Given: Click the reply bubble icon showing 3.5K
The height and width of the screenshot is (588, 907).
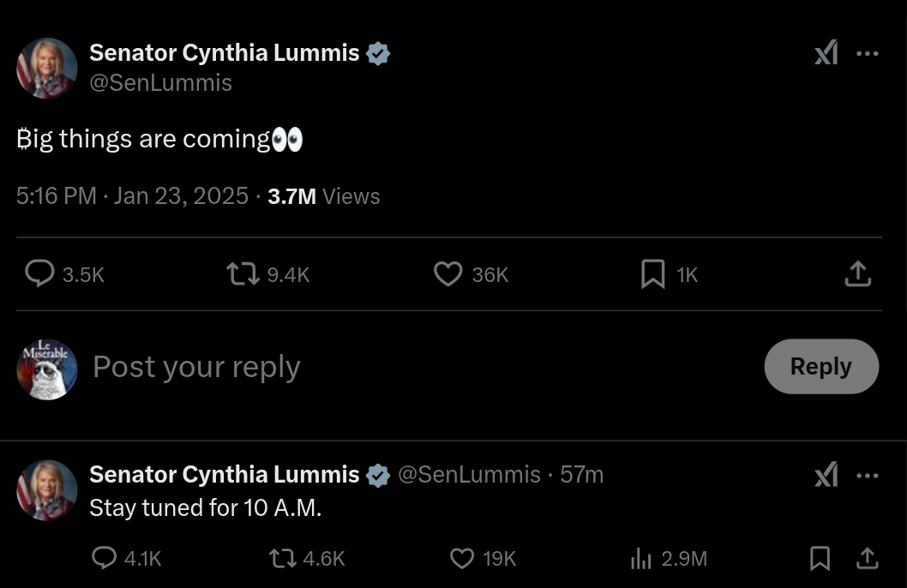Looking at the screenshot, I should [x=39, y=273].
